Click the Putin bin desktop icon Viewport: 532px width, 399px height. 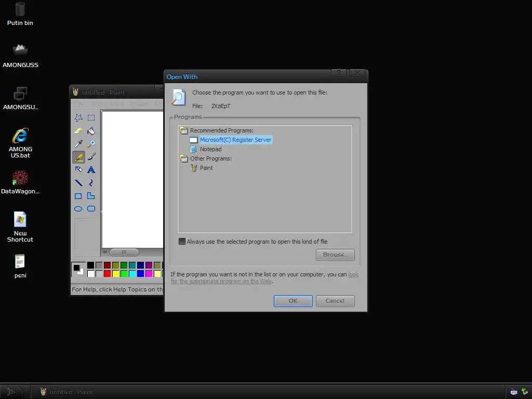(x=20, y=14)
